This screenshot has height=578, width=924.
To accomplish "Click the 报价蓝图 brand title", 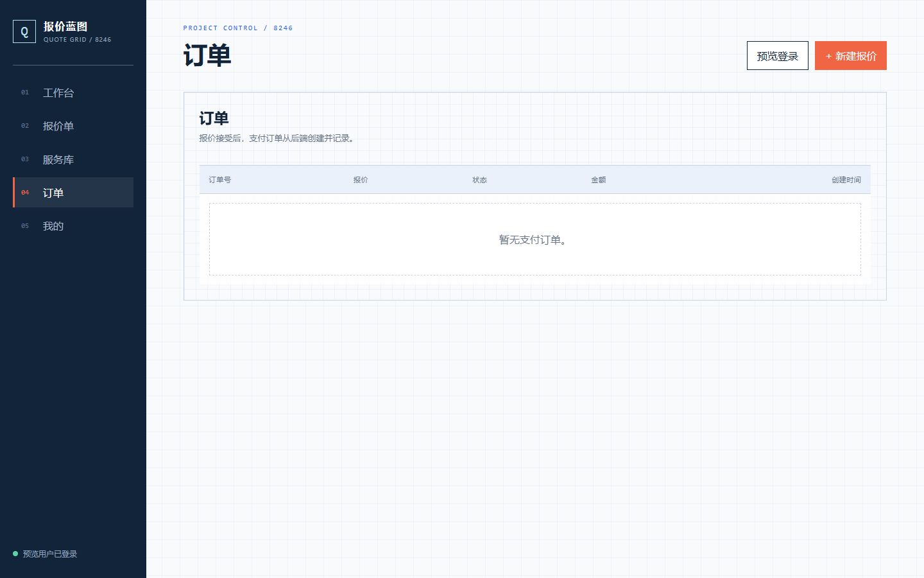I will tap(65, 26).
